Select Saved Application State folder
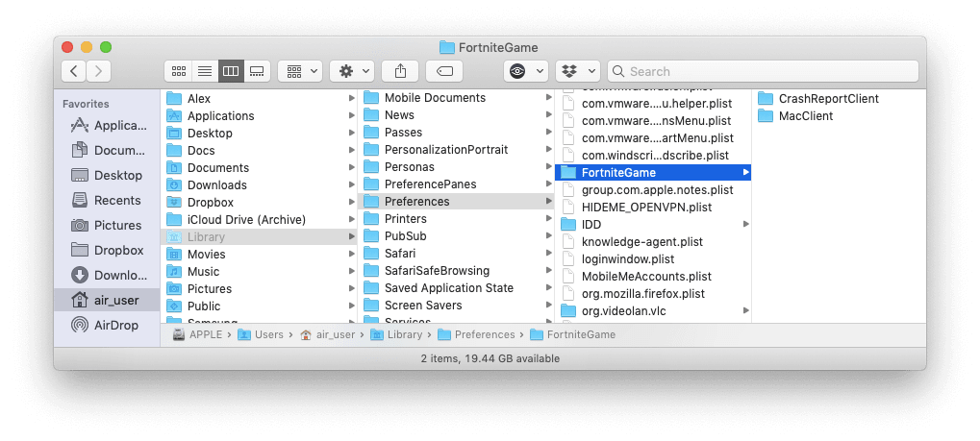 coord(456,288)
